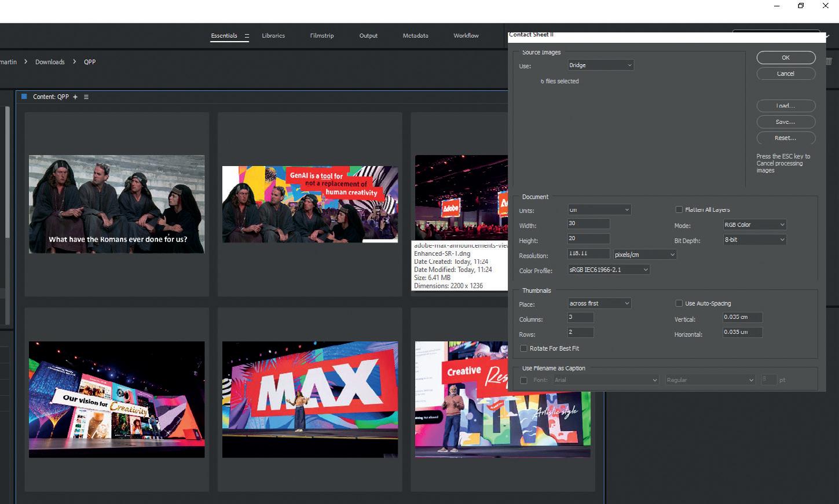
Task: Click the thumbnails Columns field
Action: 580,317
